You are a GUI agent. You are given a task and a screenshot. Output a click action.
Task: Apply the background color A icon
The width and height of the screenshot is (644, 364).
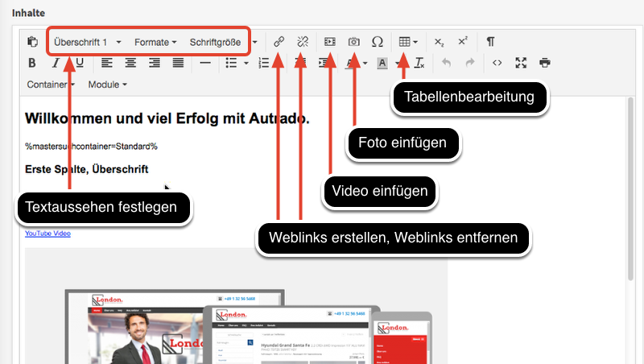[x=382, y=64]
